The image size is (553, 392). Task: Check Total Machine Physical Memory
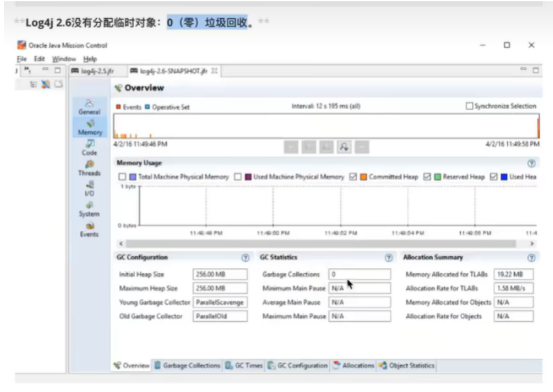[122, 176]
